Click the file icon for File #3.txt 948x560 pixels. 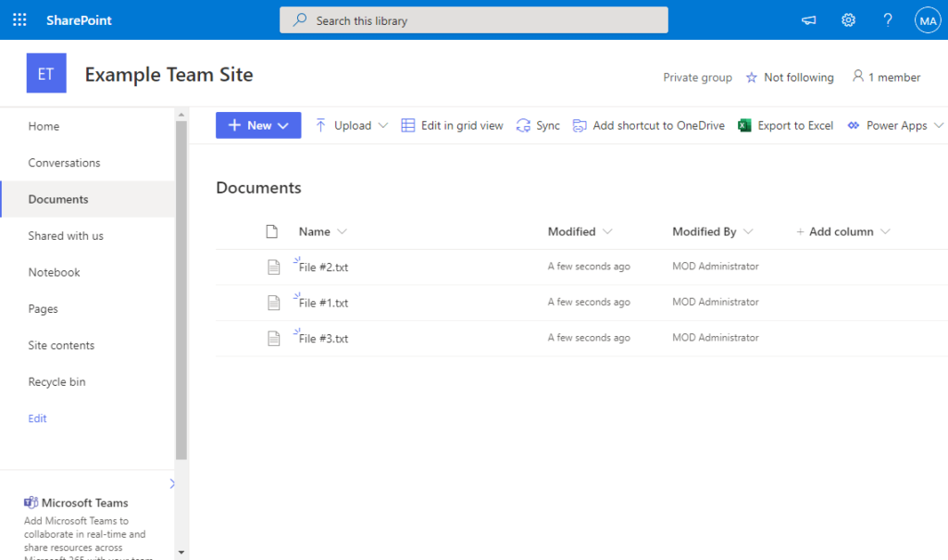pos(274,338)
